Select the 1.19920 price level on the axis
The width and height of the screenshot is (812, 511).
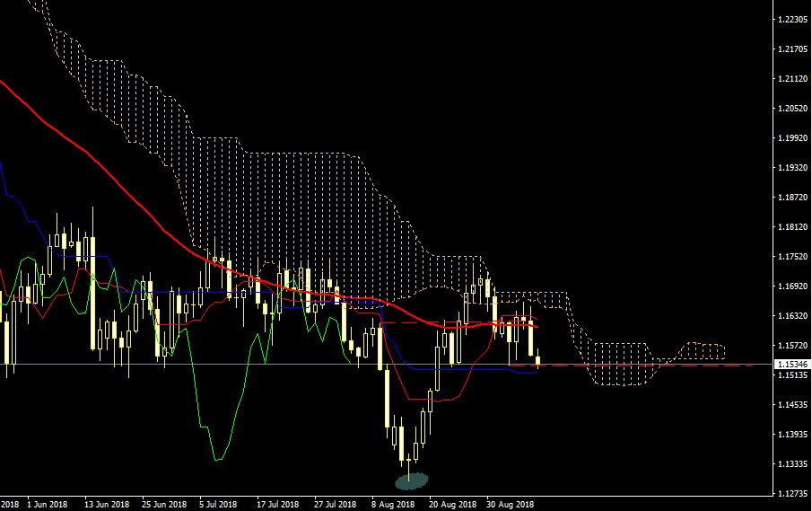coord(791,138)
